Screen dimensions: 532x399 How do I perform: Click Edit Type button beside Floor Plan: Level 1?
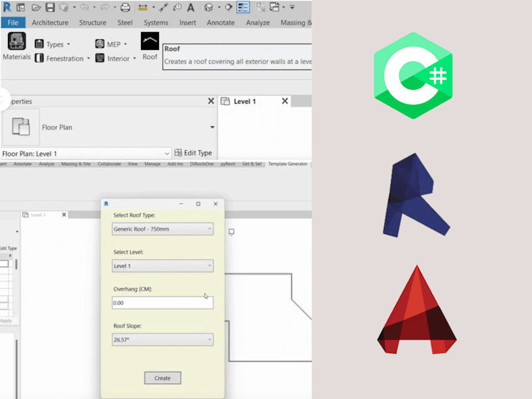tap(193, 153)
